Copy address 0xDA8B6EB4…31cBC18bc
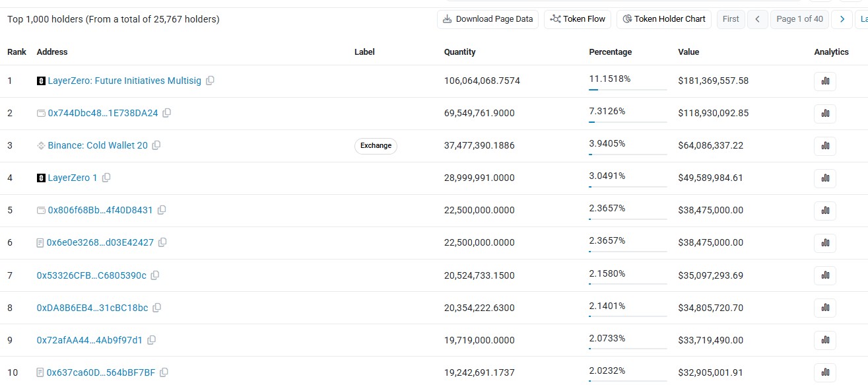Screen dimensions: 868x385 (156, 308)
